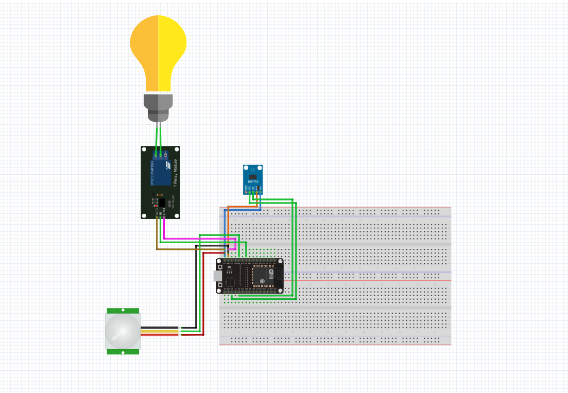
Task: Click the black wire from the PIR sensor
Action: (196, 286)
